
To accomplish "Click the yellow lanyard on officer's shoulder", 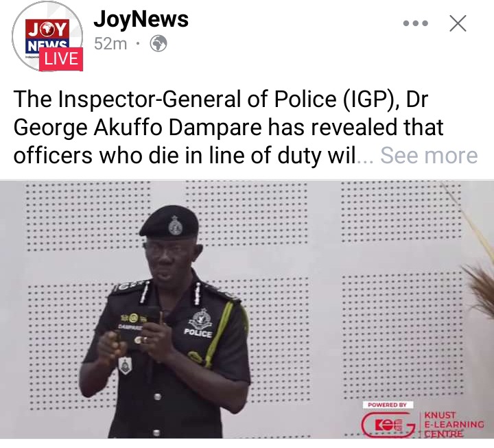I will 220,334.
